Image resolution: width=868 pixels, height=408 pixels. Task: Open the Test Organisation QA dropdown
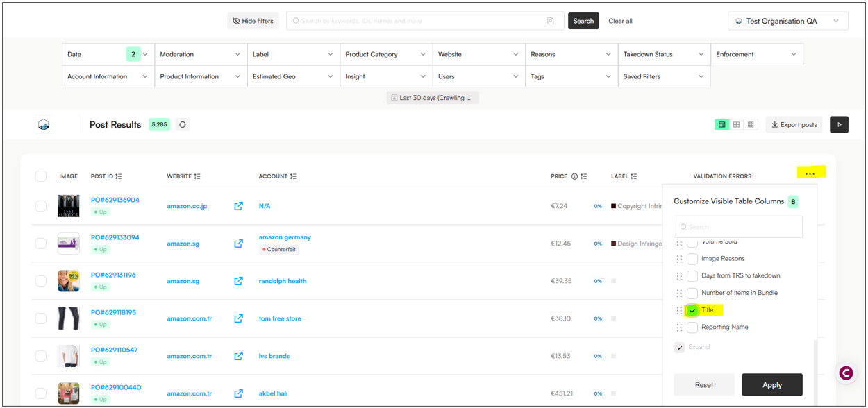(788, 21)
